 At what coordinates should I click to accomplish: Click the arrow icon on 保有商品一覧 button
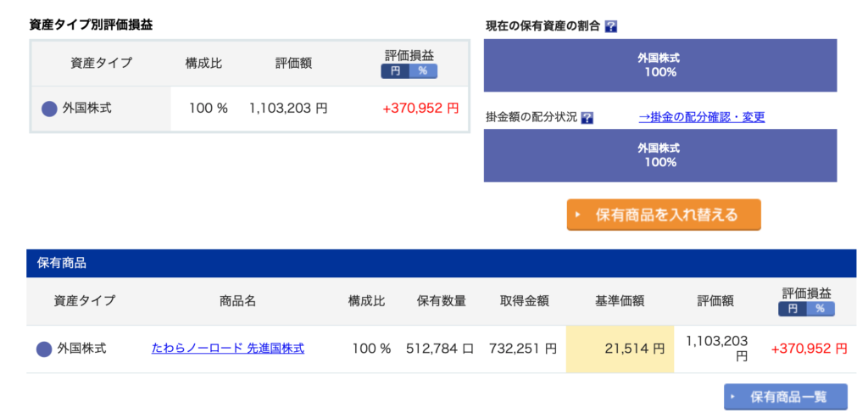coord(734,397)
